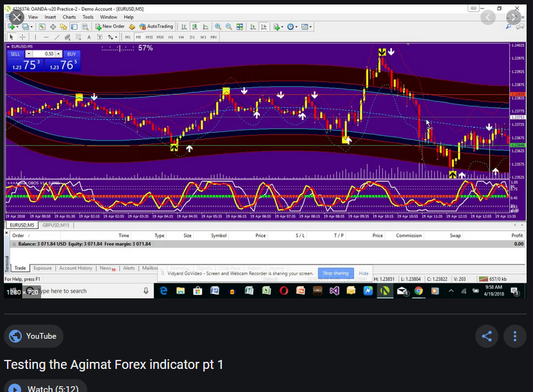Go to next image with arrow
This screenshot has height=392, width=533.
[x=513, y=17]
